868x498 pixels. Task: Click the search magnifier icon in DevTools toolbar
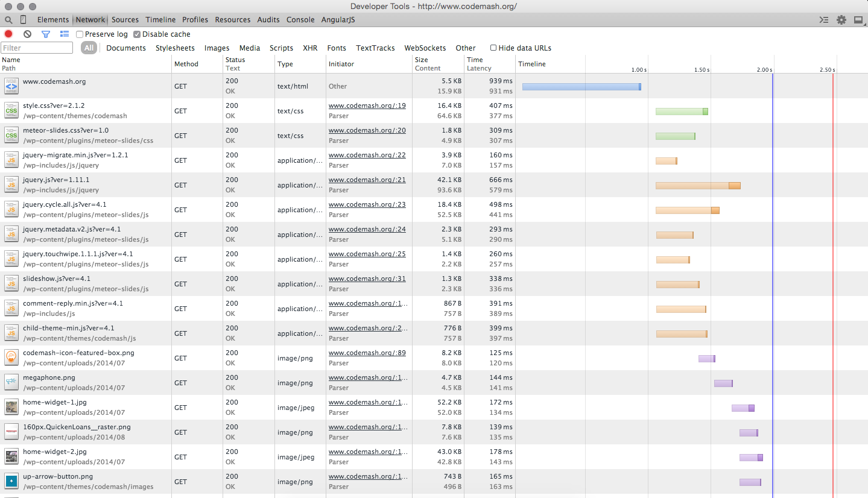coord(8,20)
